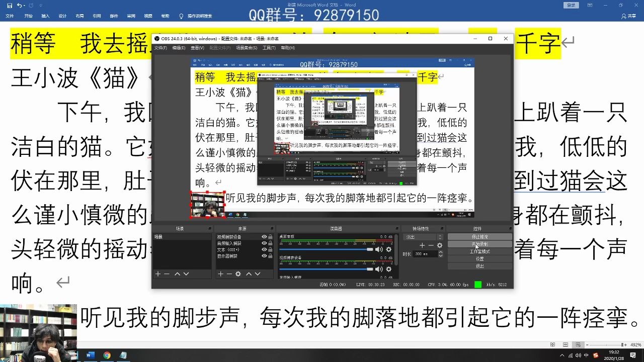This screenshot has height=362, width=644.
Task: Move scene up with arrow icon
Action: [x=177, y=274]
